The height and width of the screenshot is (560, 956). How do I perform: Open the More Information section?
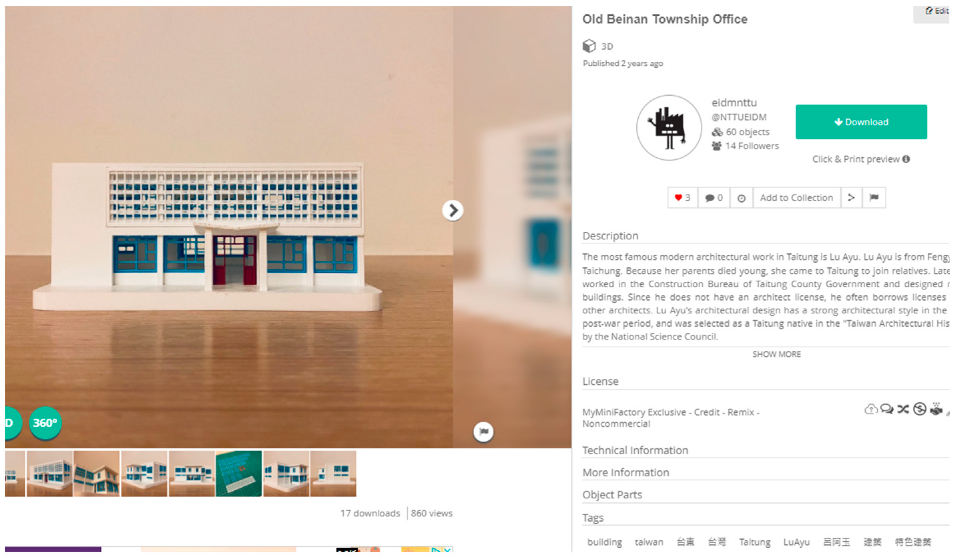[626, 473]
